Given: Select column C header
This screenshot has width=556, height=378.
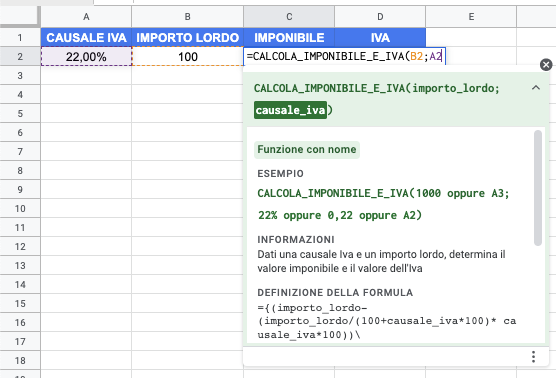Looking at the screenshot, I should pos(289,17).
